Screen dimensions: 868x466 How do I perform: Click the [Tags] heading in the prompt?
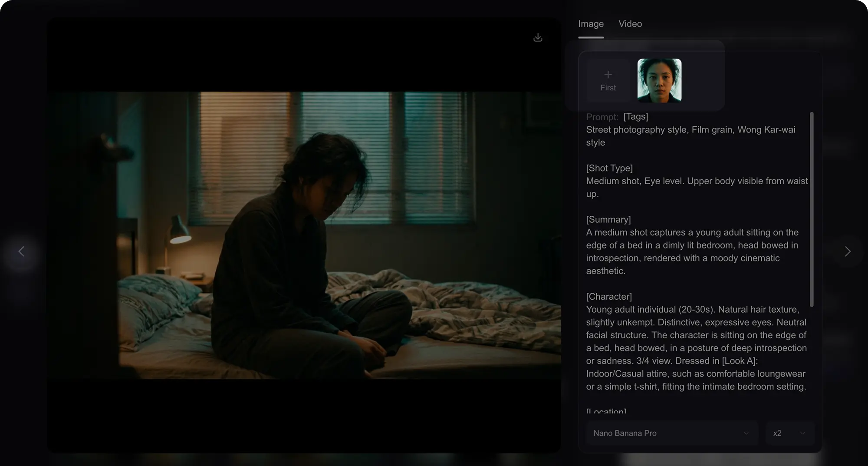[x=635, y=116]
